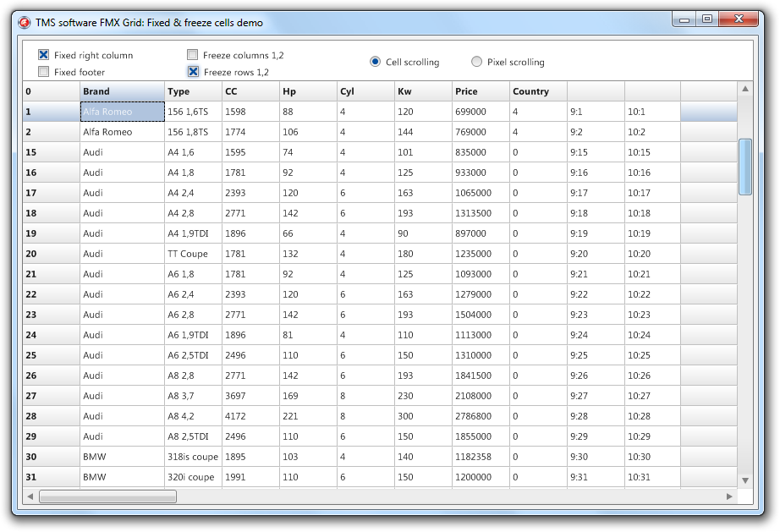This screenshot has height=532, width=780.
Task: Click the vertical scrollbar up arrow
Action: (x=745, y=89)
